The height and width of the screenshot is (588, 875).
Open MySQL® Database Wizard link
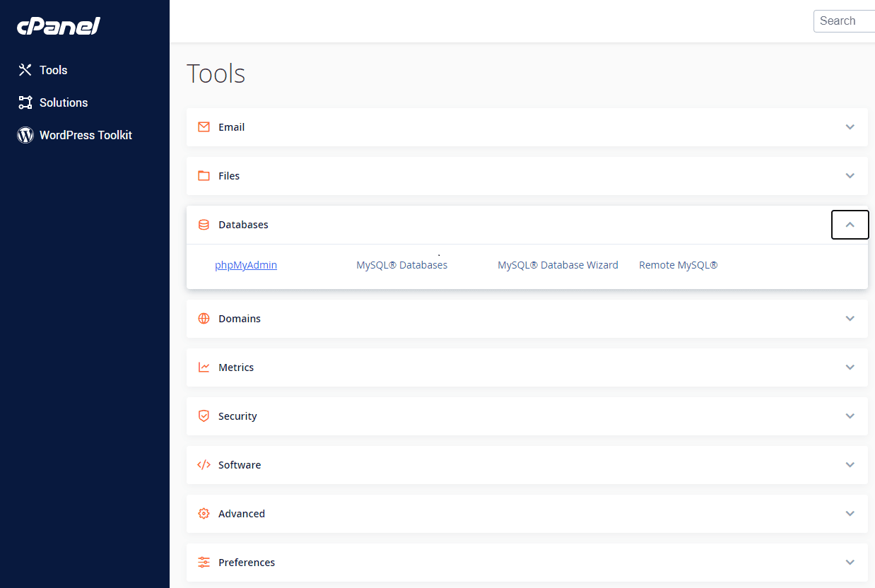558,265
